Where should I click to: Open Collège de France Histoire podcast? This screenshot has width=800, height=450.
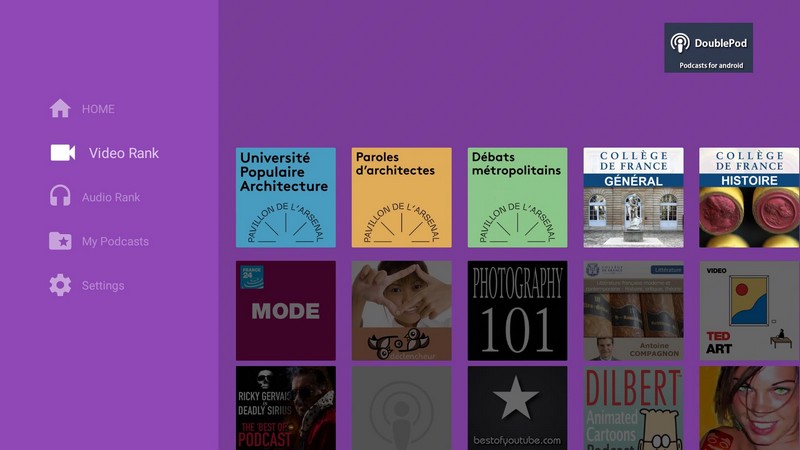(x=749, y=197)
